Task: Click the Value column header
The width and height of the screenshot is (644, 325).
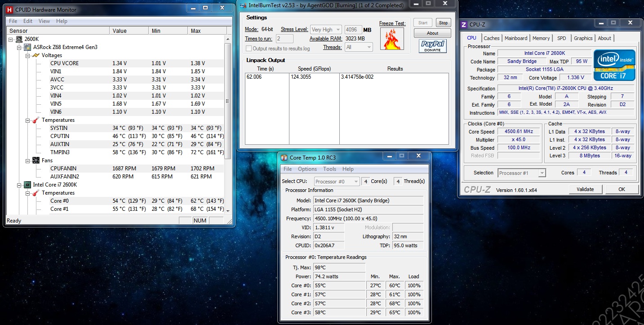Action: [x=129, y=31]
